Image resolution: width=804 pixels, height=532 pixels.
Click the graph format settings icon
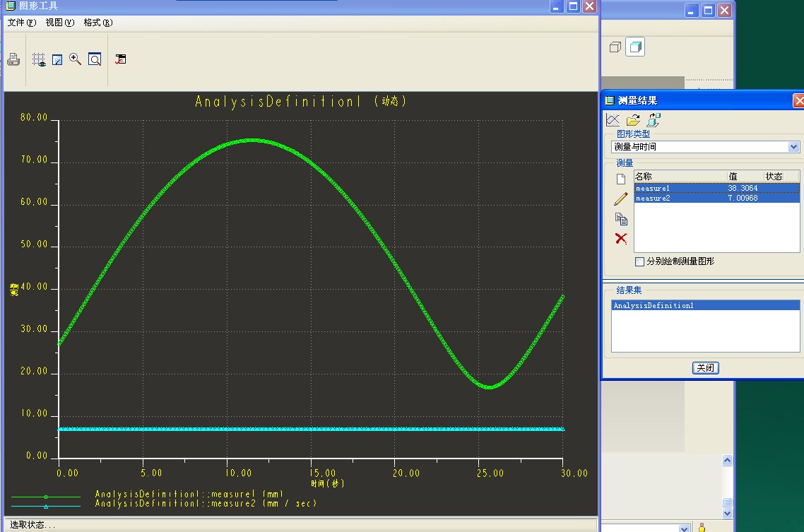(121, 59)
